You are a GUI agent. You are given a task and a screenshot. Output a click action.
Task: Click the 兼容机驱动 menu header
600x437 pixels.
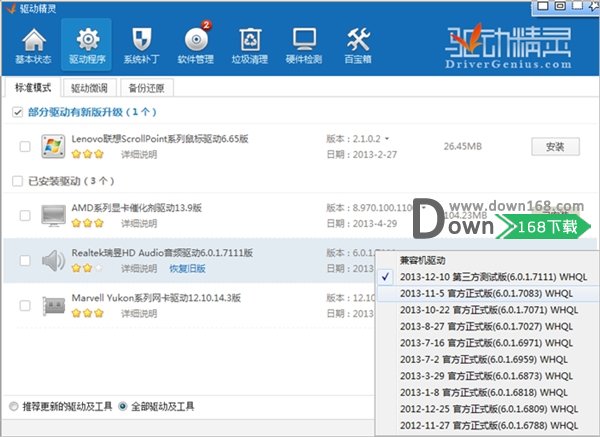click(422, 261)
